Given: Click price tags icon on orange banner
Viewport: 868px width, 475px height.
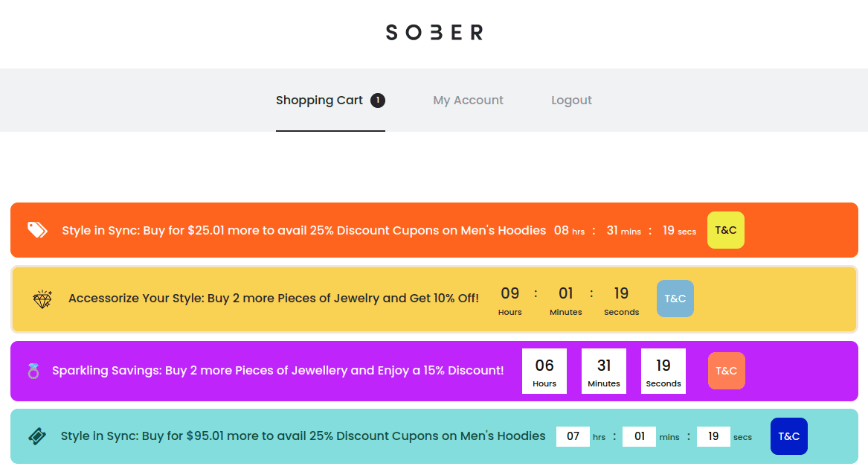Looking at the screenshot, I should coord(37,230).
